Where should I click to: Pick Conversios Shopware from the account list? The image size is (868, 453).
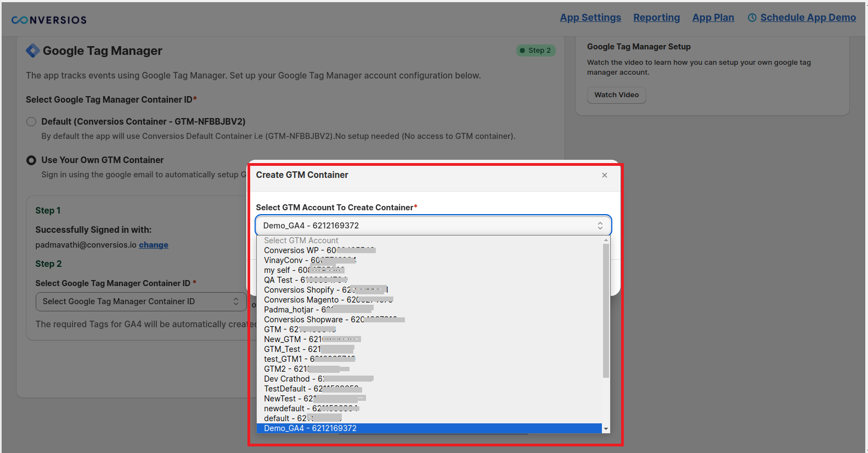click(x=430, y=320)
